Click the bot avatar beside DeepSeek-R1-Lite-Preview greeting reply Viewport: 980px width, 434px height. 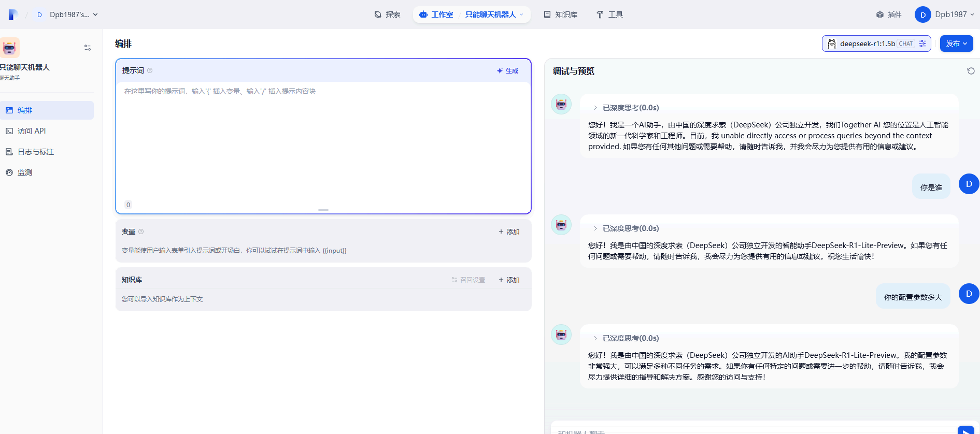pyautogui.click(x=561, y=225)
